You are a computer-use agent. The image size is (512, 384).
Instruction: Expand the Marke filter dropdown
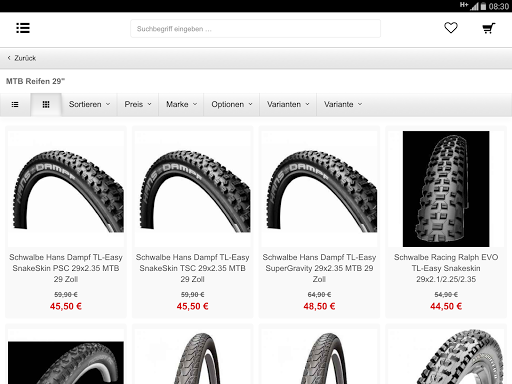tap(181, 104)
